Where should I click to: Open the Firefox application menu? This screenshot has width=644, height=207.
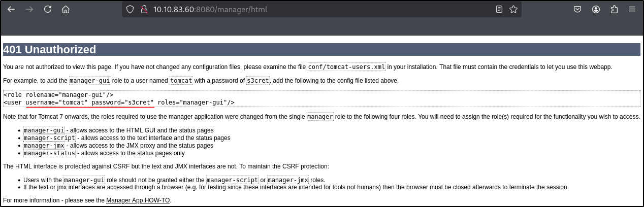point(632,9)
